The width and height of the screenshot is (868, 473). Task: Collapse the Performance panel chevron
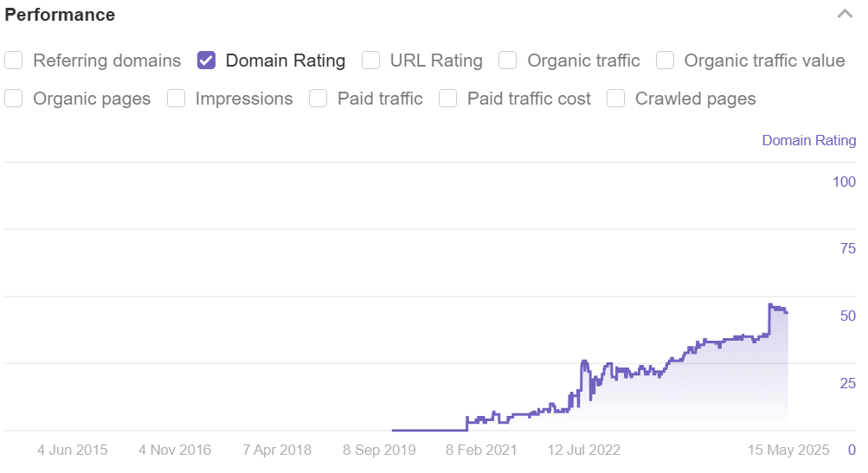pyautogui.click(x=845, y=14)
